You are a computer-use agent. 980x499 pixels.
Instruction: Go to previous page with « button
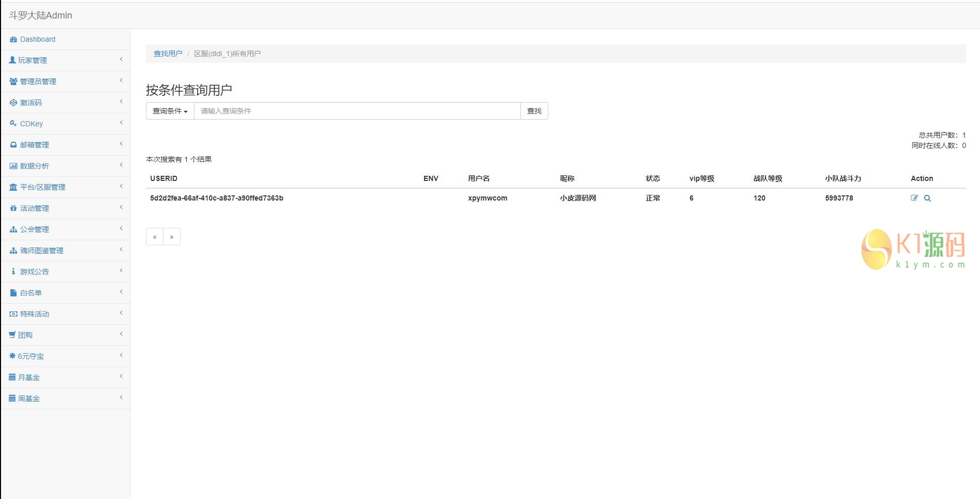click(155, 237)
